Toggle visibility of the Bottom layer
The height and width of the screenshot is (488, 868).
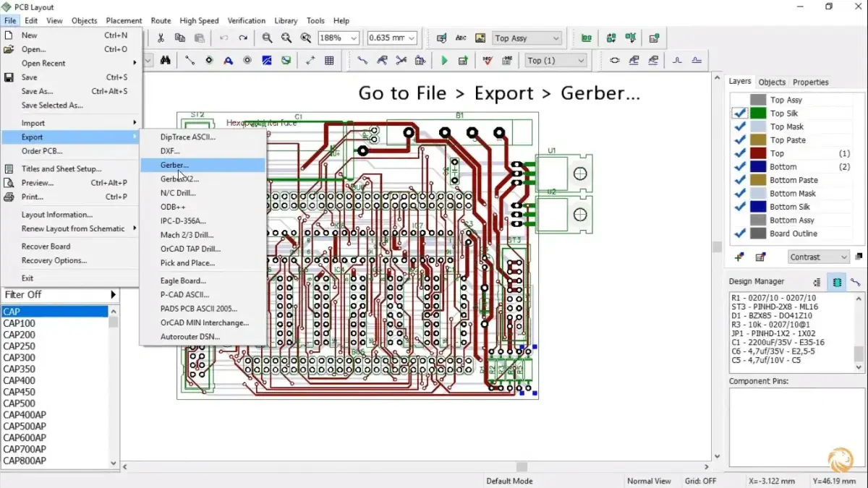739,167
